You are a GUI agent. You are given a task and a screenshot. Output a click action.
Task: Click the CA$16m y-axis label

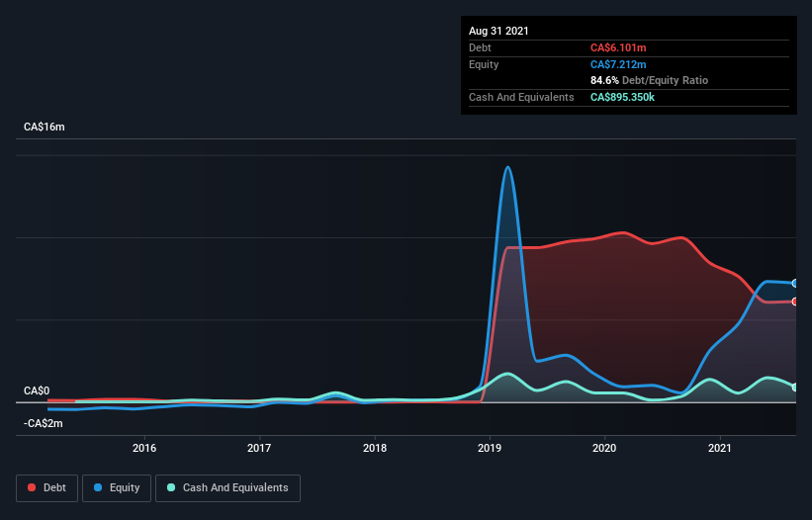45,127
